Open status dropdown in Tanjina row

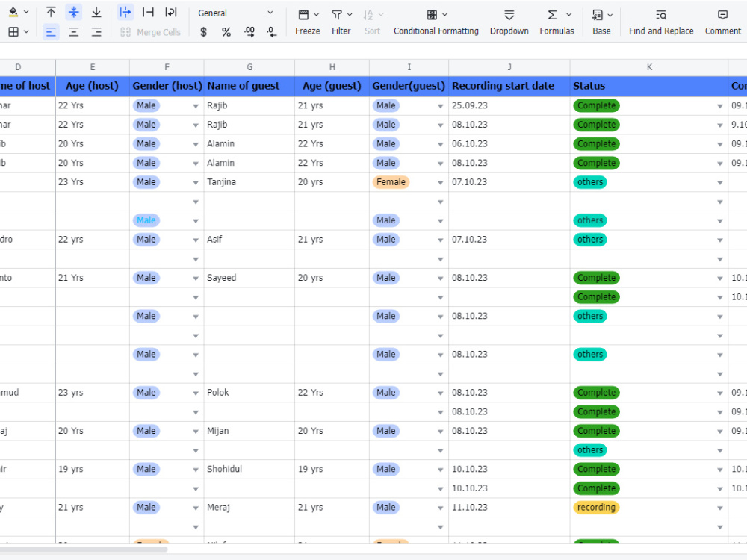point(720,183)
